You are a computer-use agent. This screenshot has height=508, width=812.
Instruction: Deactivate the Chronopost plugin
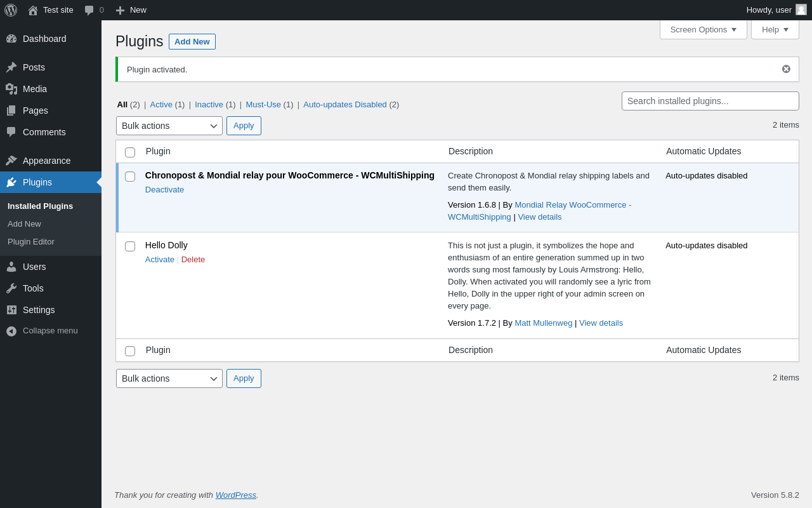(x=164, y=190)
